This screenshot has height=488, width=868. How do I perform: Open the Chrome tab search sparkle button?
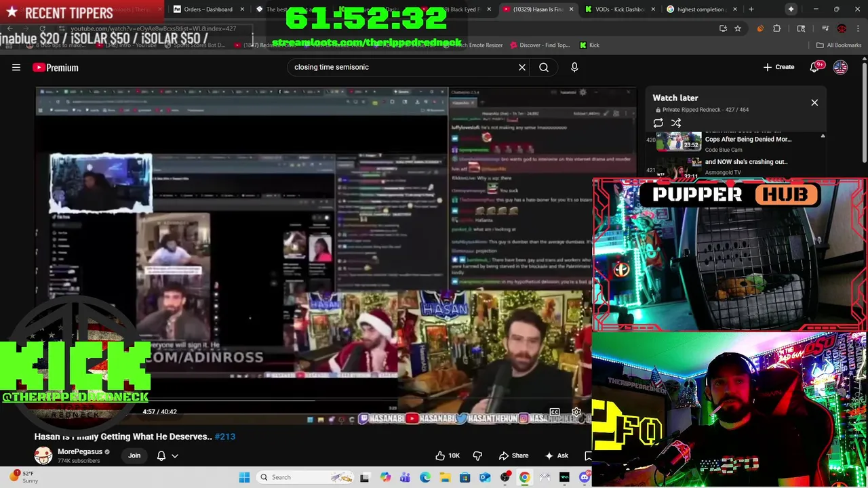coord(791,9)
